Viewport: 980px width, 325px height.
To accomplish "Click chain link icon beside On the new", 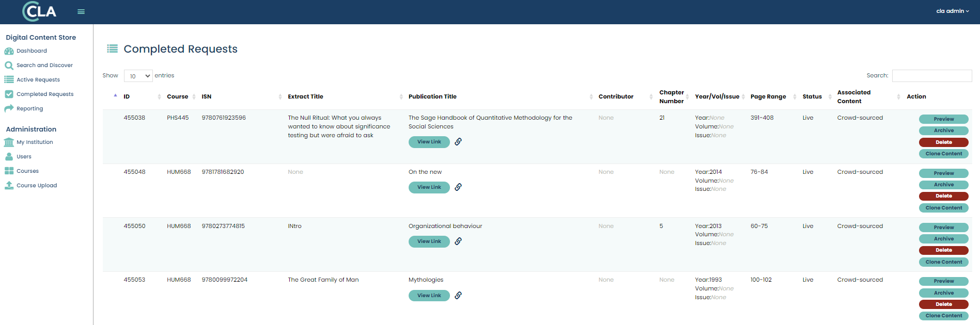I will tap(458, 187).
